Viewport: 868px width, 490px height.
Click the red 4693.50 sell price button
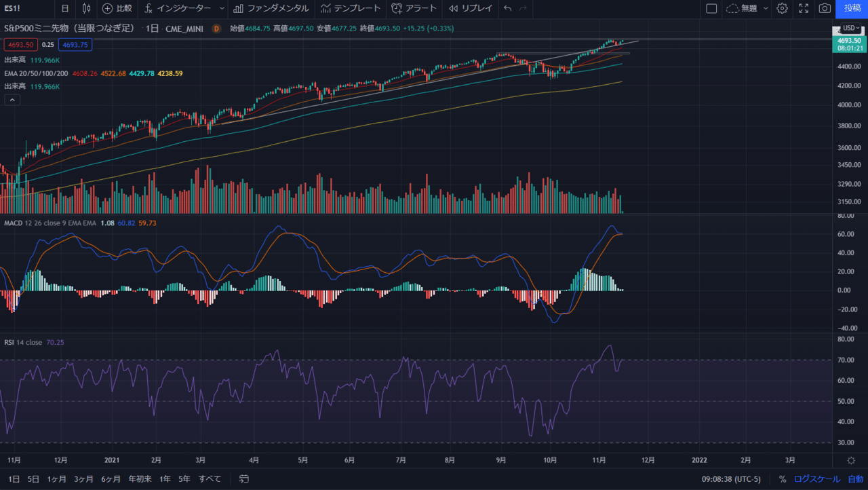[20, 44]
